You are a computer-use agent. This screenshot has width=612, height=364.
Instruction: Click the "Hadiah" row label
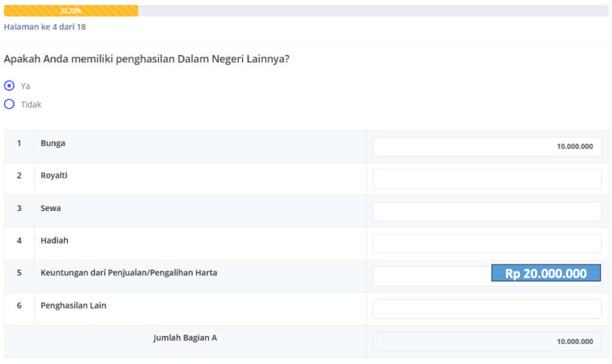pos(54,240)
